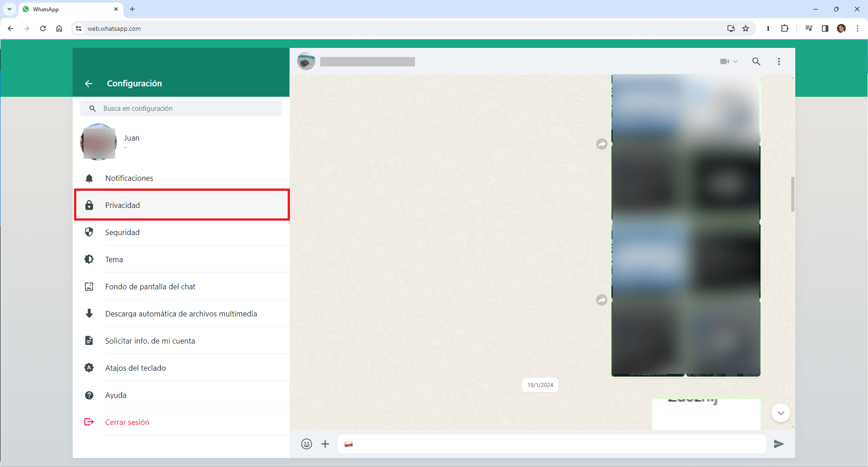Open Solicitar info. de mi cuenta
The image size is (868, 467).
[182, 341]
